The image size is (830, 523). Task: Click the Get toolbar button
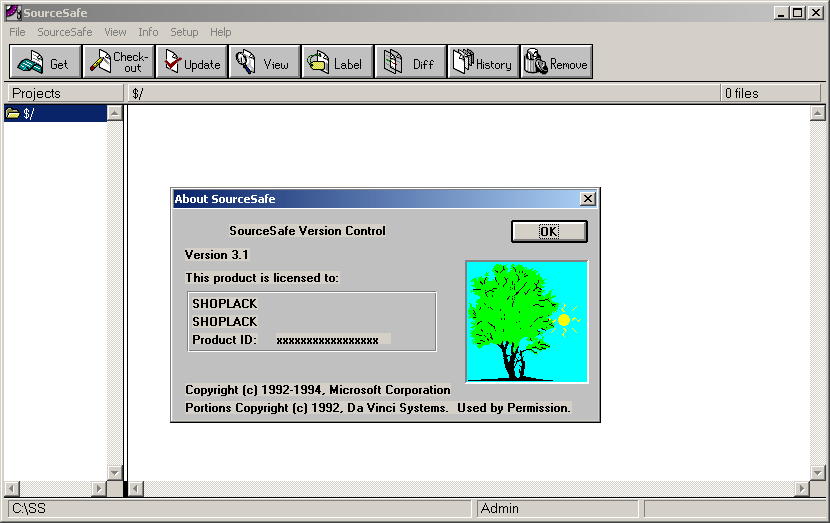tap(46, 62)
